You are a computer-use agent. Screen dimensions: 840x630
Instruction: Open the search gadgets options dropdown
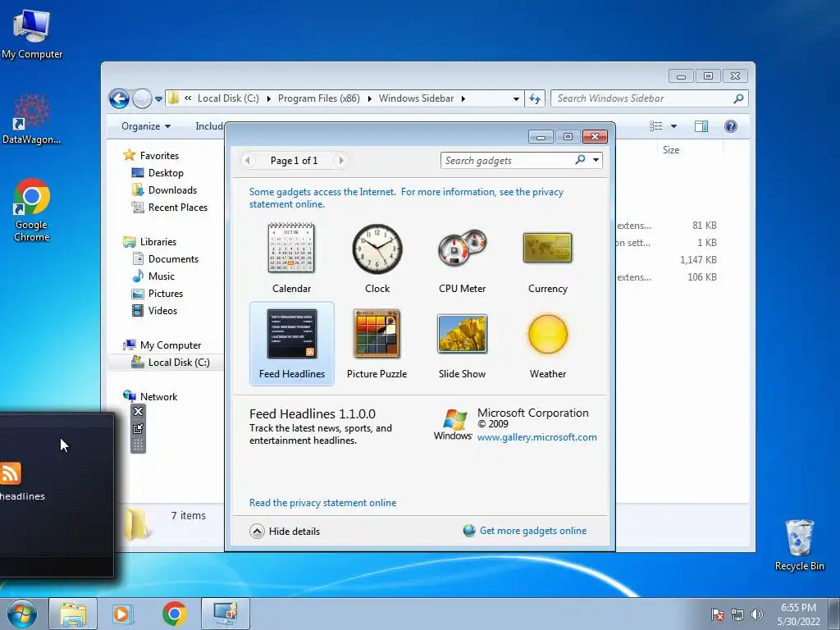click(x=596, y=160)
